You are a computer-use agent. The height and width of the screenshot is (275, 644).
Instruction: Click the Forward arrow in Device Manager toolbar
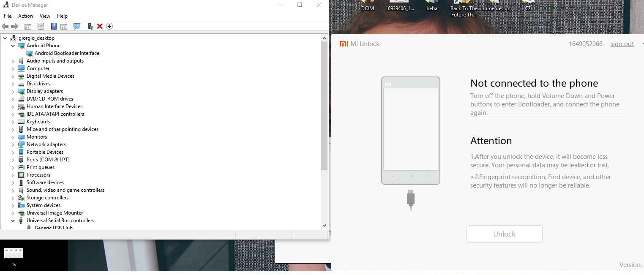coord(14,26)
